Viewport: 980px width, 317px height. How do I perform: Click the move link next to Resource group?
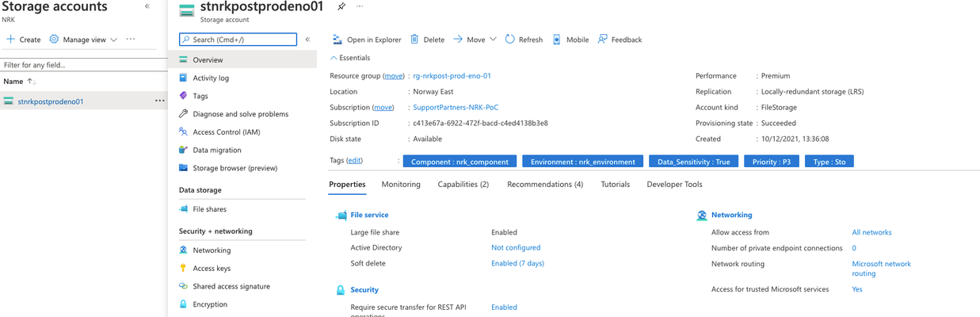394,76
